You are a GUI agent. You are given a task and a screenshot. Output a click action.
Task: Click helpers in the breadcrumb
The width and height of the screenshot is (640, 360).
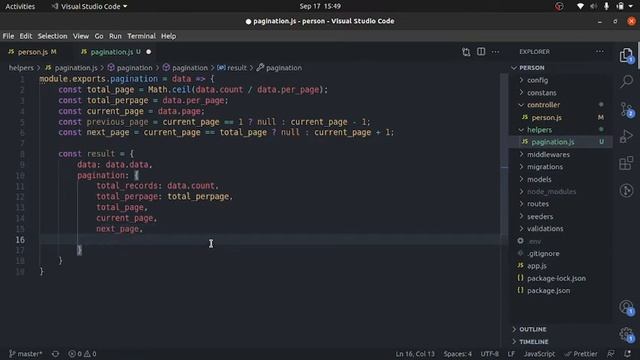click(21, 68)
